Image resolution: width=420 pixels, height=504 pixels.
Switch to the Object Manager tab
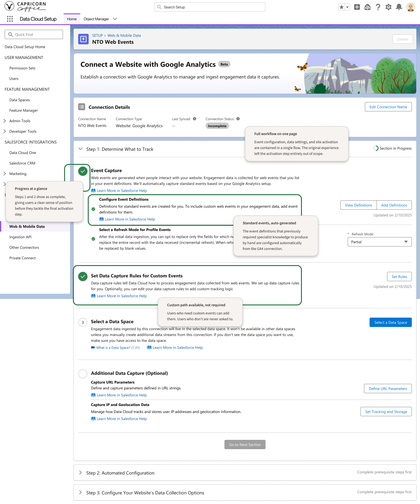click(96, 19)
